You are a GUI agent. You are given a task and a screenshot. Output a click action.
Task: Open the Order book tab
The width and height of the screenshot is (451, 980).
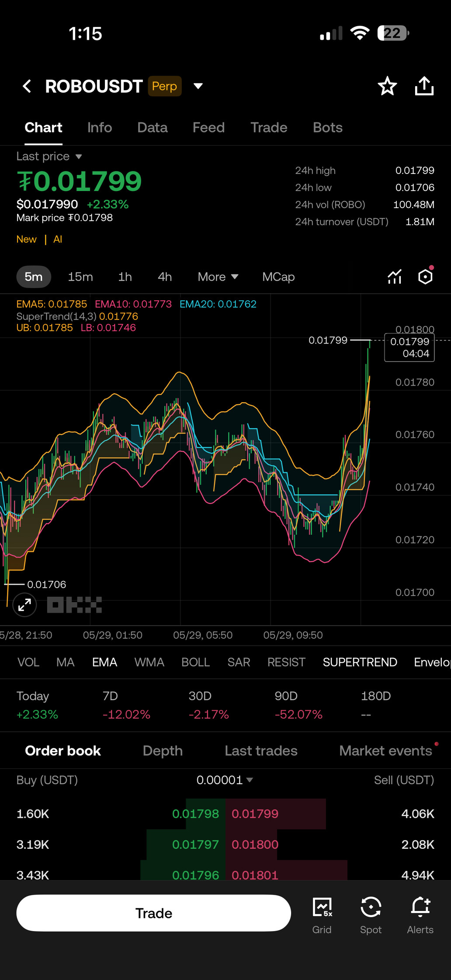pos(63,751)
